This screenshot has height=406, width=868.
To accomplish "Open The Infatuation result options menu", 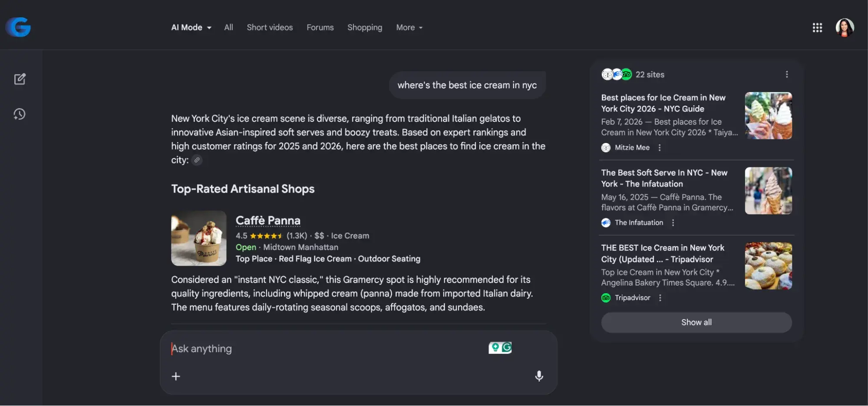I will coord(673,223).
